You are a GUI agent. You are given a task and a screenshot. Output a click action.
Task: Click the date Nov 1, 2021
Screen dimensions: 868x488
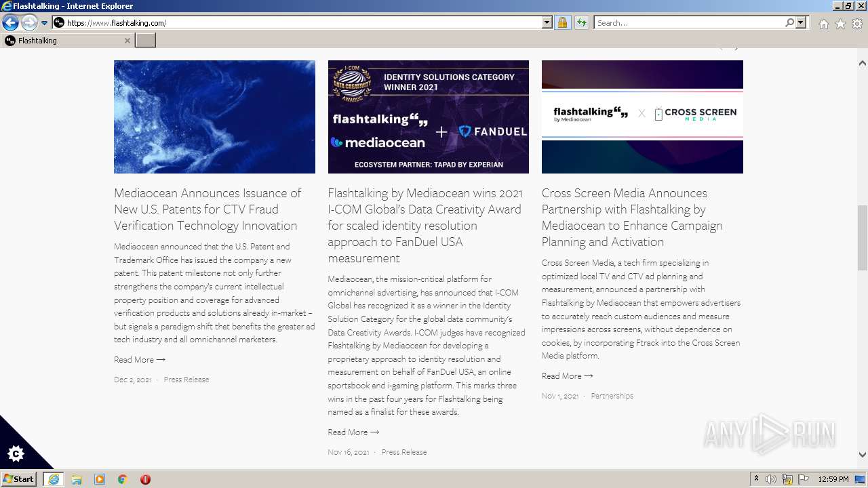point(560,396)
